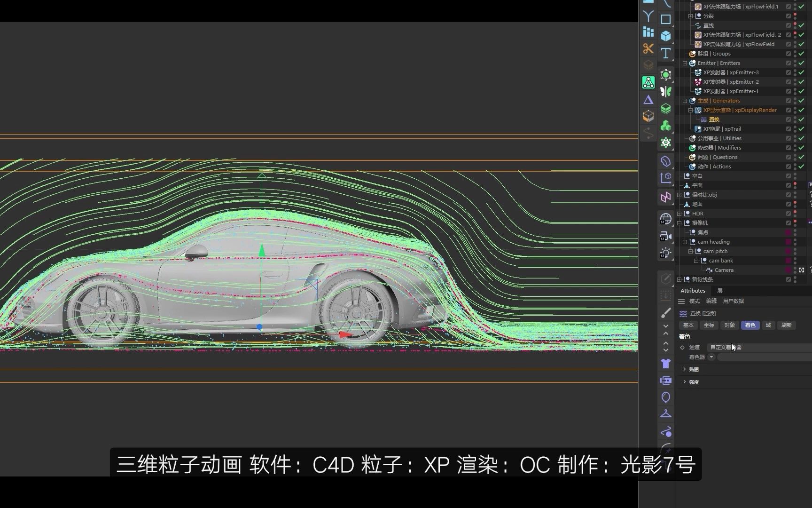
Task: Toggle the checkmark next to Emitter | Emitters
Action: (x=800, y=63)
